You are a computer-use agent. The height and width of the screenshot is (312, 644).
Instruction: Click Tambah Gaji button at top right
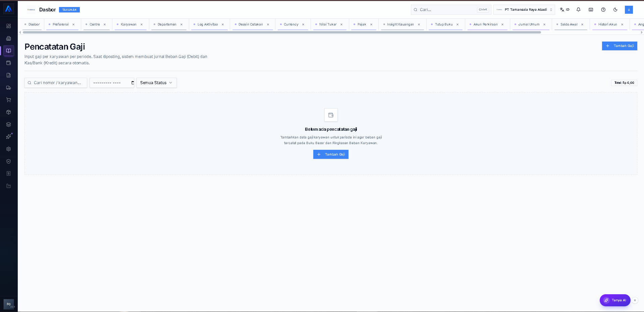(x=620, y=46)
